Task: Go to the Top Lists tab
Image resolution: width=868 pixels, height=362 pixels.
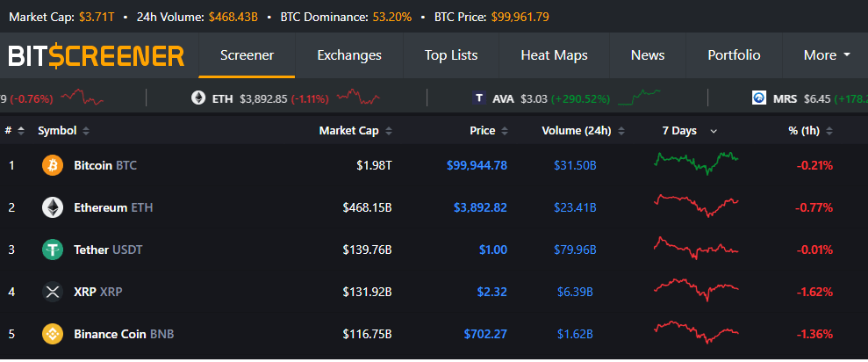Action: [x=451, y=54]
